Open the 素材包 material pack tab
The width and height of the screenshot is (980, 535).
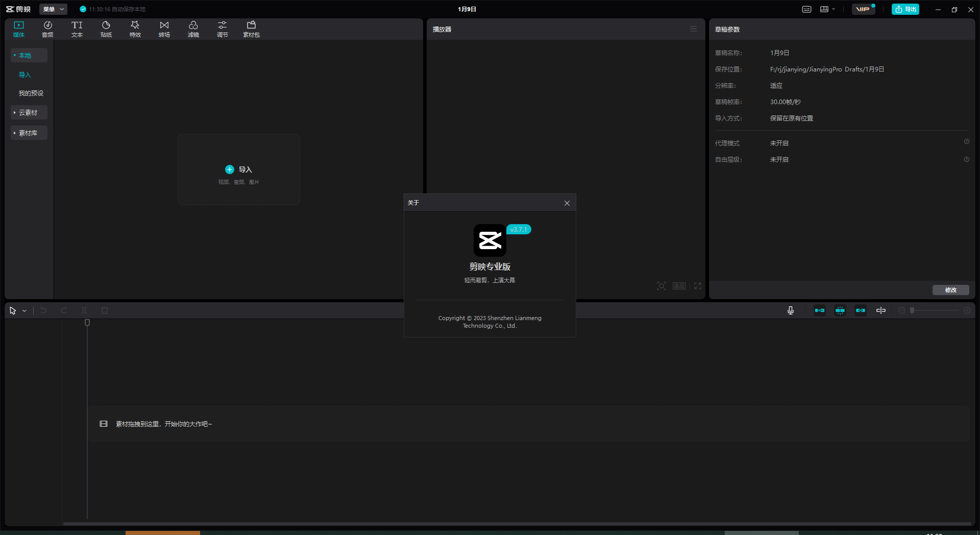tap(251, 29)
